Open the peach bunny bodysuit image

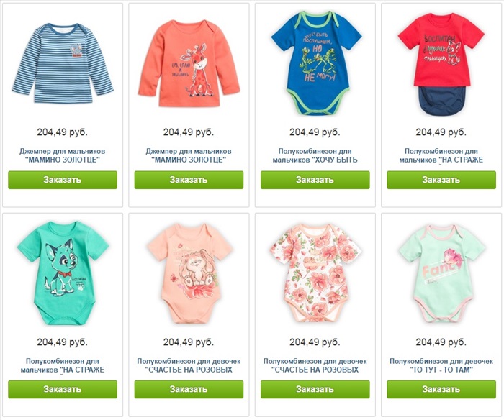tap(189, 273)
